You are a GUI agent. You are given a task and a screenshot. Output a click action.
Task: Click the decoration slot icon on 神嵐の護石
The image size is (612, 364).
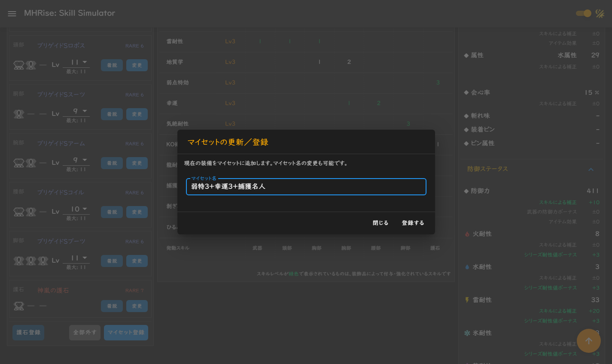pos(19,306)
